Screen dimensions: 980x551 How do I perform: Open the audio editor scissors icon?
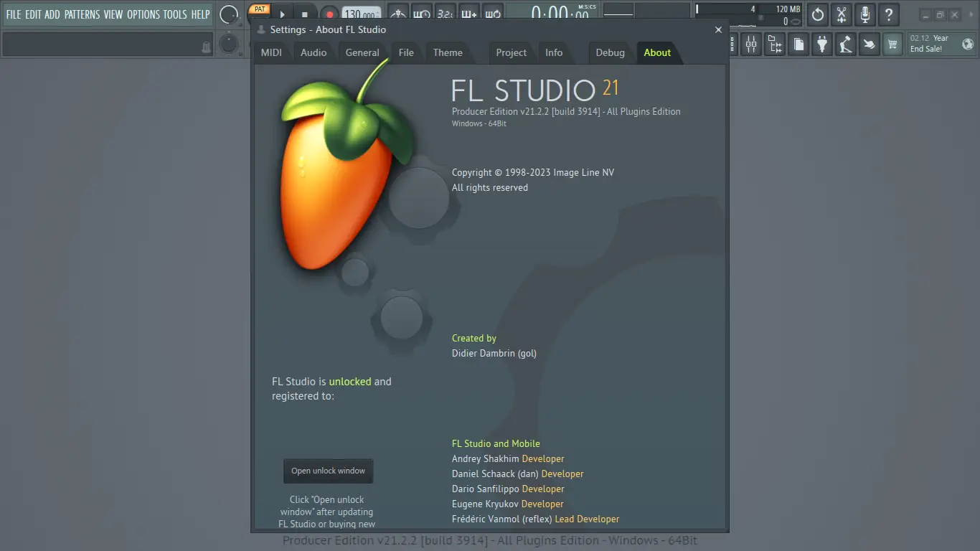click(842, 14)
